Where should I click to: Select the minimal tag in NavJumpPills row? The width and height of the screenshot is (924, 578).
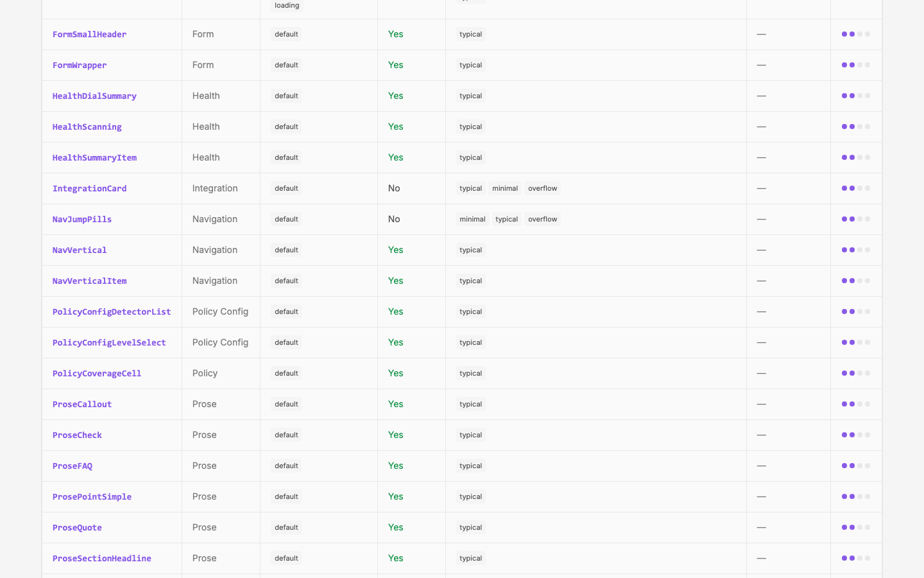(472, 219)
